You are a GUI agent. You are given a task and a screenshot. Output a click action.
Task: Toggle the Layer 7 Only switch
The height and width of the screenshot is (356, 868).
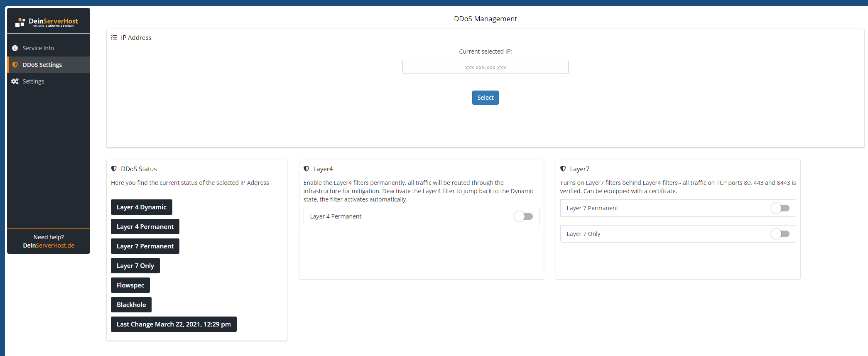coord(780,234)
